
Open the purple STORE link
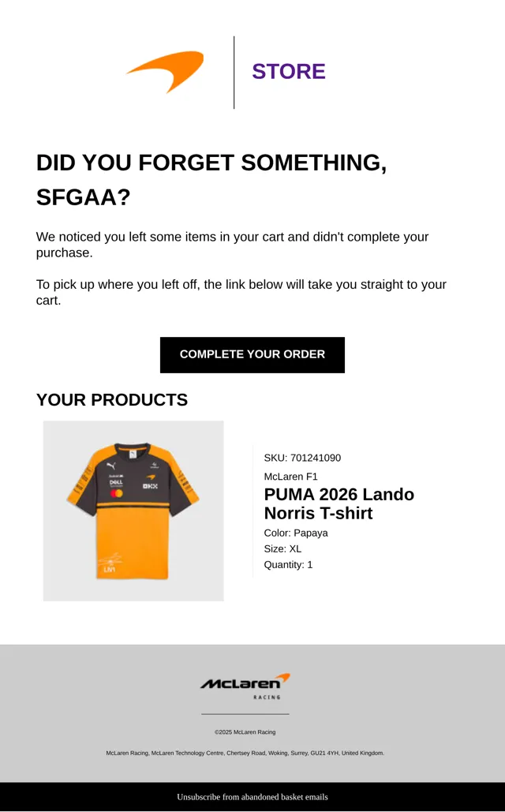(x=289, y=72)
